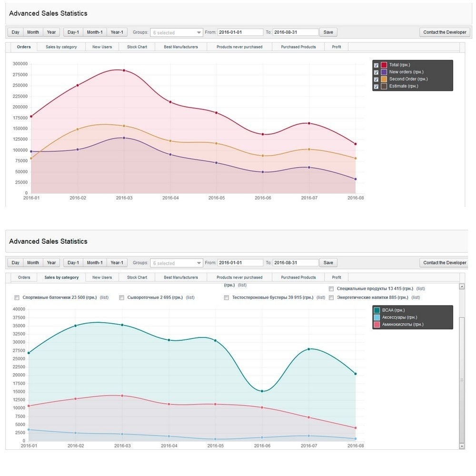Open the Groups dropdown in the upper statistics panel
The height and width of the screenshot is (476, 476).
tap(177, 32)
